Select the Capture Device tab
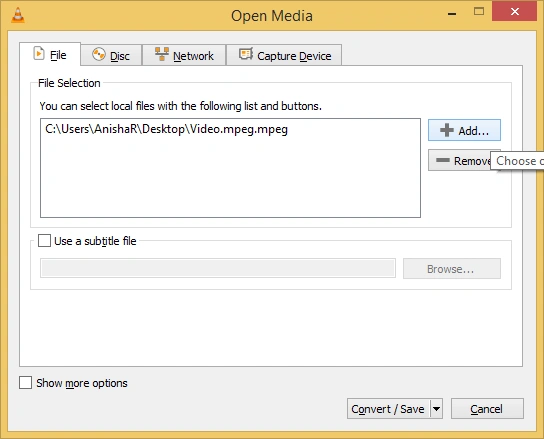544x439 pixels. (x=284, y=55)
